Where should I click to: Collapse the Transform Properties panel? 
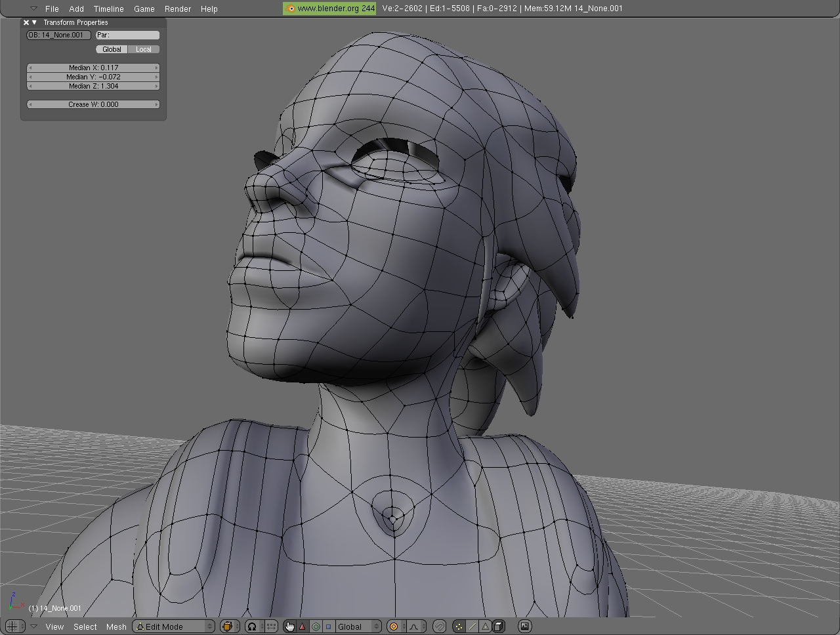tap(35, 22)
